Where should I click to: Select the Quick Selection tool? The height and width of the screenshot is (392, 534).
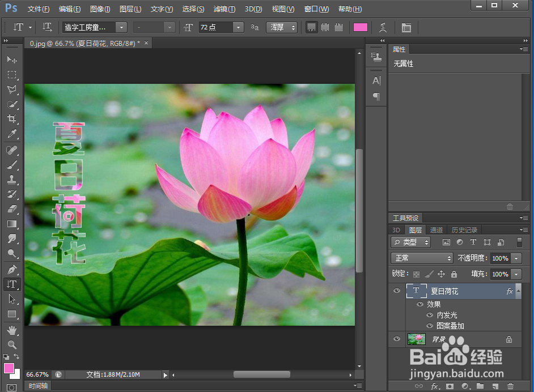[x=12, y=104]
